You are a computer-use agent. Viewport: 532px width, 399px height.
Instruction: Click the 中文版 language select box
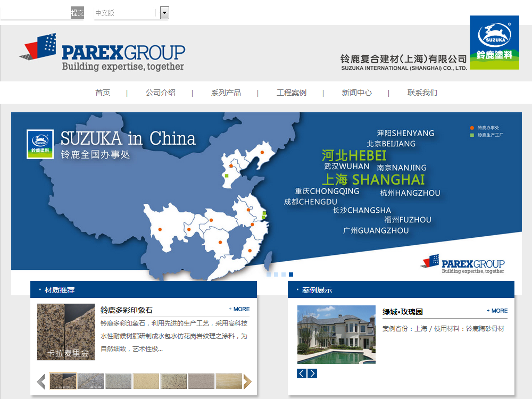[126, 13]
